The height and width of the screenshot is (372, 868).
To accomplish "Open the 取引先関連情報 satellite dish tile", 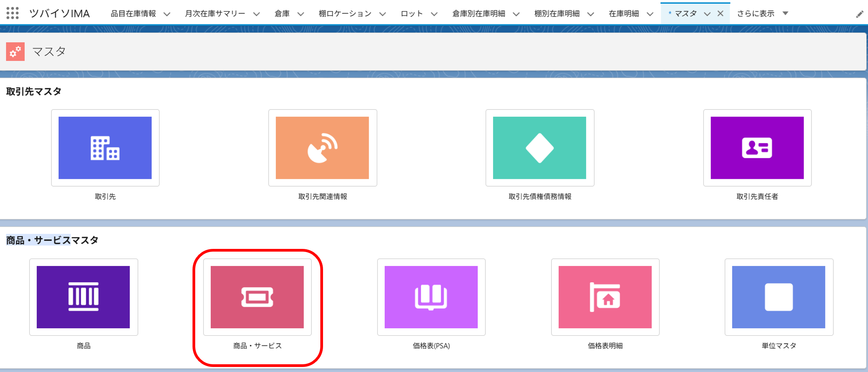I will click(x=322, y=147).
